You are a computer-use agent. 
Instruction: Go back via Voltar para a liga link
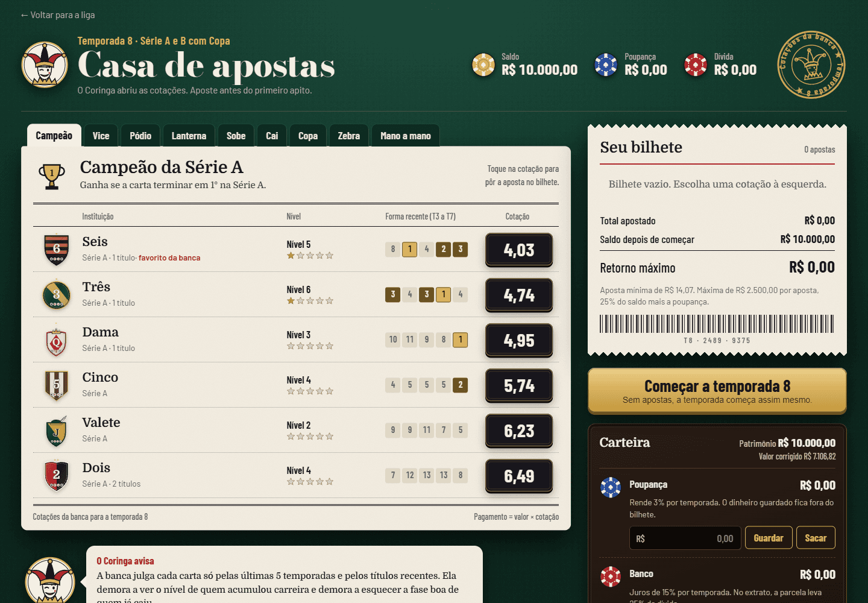58,15
